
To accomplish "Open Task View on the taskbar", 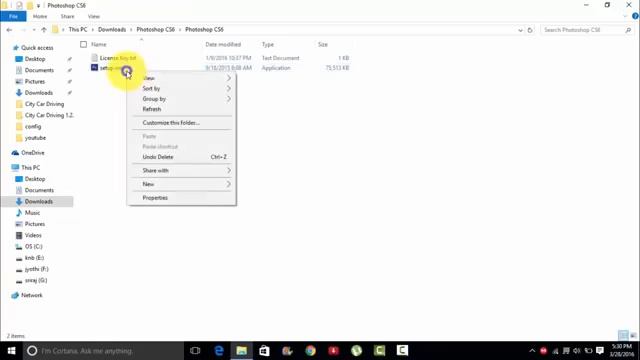I will [x=195, y=351].
